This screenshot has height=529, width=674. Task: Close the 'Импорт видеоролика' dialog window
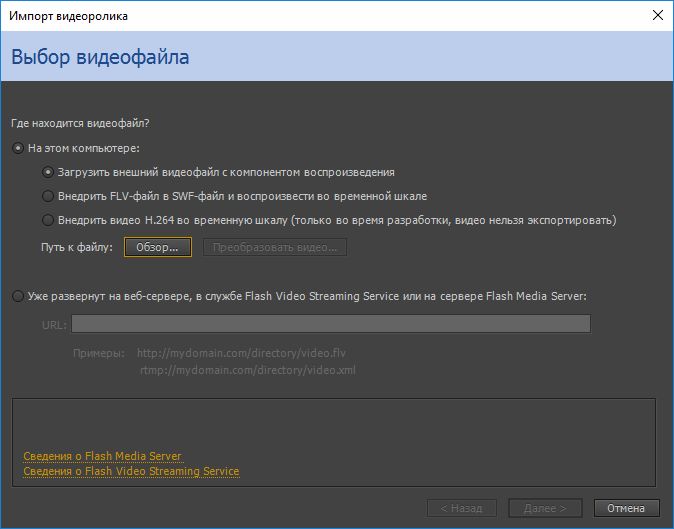pos(658,15)
